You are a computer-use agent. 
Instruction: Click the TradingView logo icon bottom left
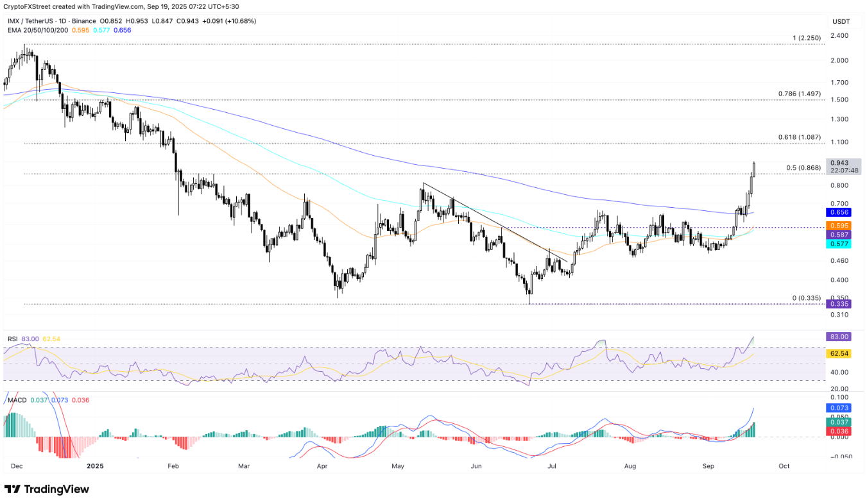coord(14,489)
